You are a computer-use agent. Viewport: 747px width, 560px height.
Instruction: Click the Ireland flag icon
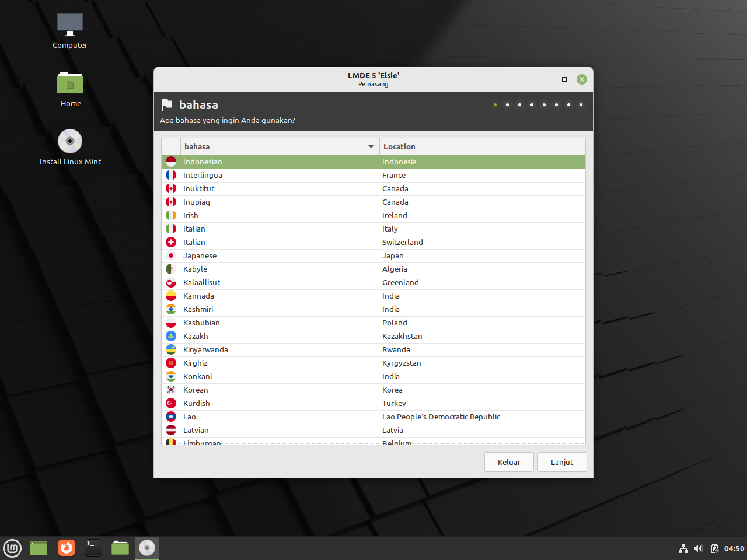pyautogui.click(x=171, y=215)
